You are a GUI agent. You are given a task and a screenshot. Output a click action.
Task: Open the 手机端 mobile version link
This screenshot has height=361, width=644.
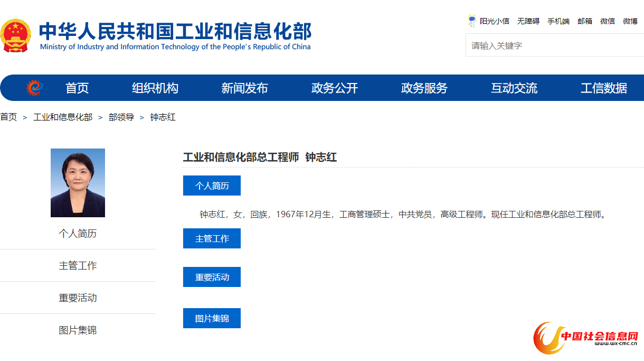pos(558,21)
